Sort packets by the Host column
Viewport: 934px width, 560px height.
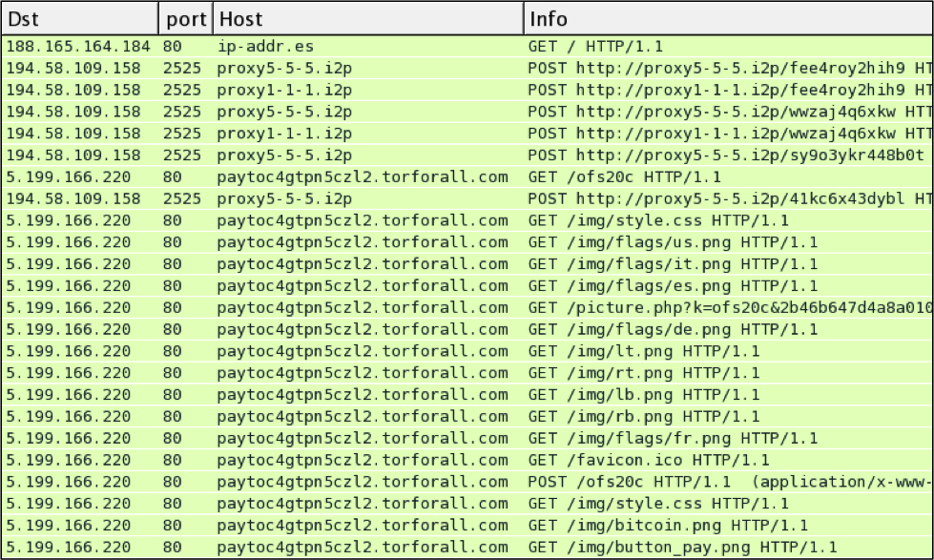click(368, 19)
